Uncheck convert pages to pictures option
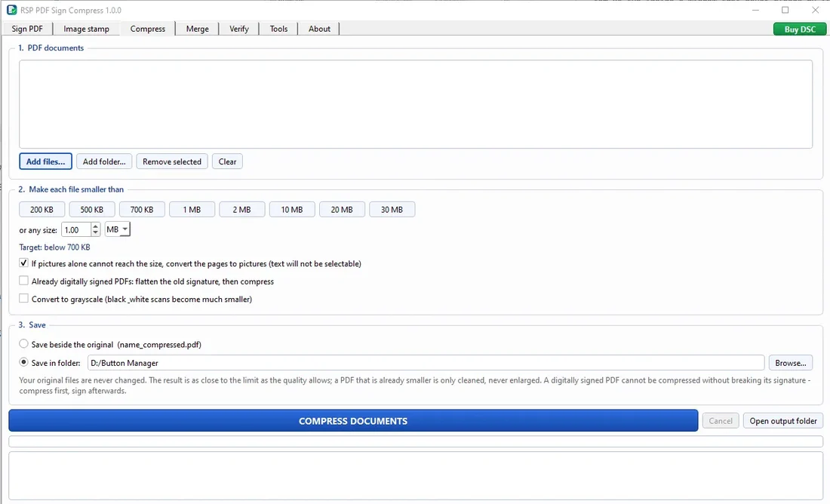 [x=24, y=263]
